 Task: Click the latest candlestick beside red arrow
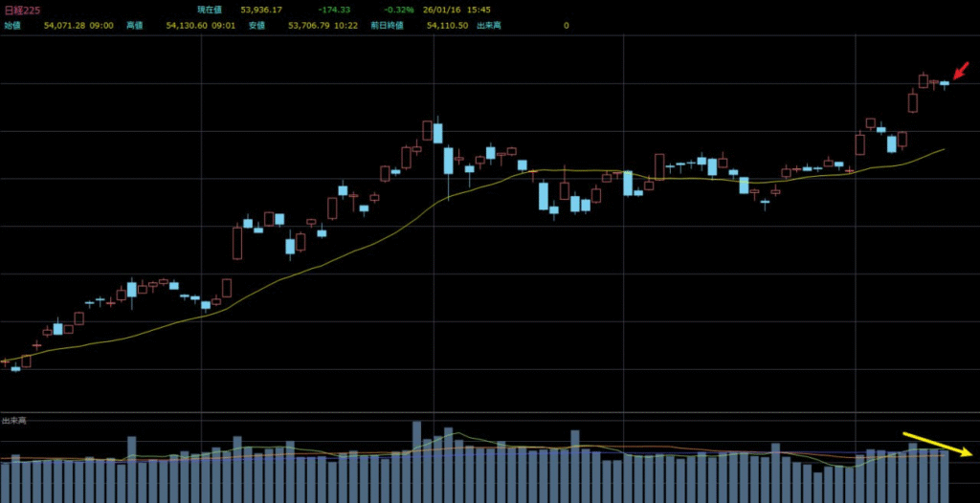tap(945, 84)
